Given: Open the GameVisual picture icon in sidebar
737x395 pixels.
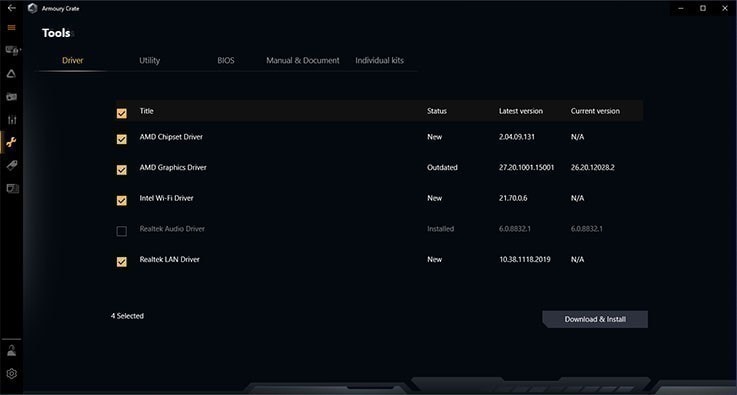Looking at the screenshot, I should (x=11, y=97).
